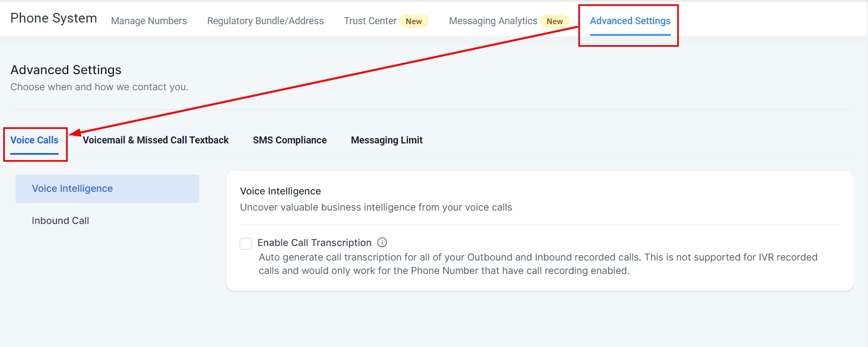
Task: Click the Phone System page title
Action: (x=54, y=18)
